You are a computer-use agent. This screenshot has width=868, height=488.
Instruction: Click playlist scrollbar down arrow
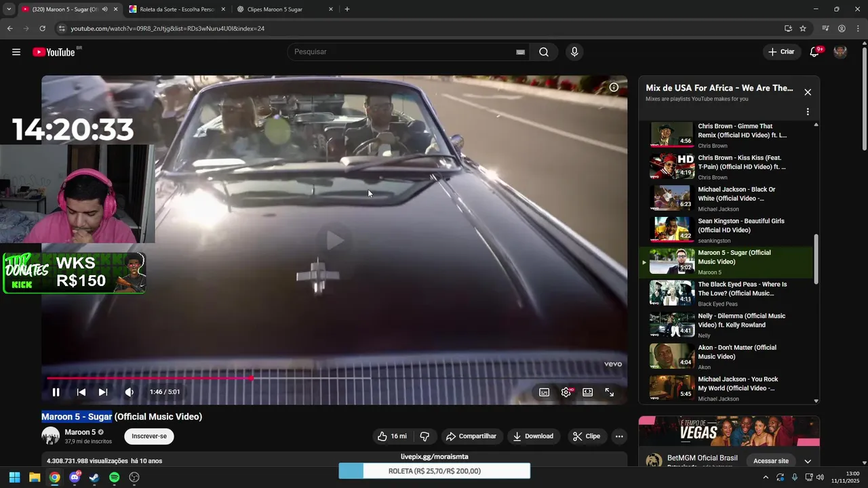pyautogui.click(x=816, y=401)
